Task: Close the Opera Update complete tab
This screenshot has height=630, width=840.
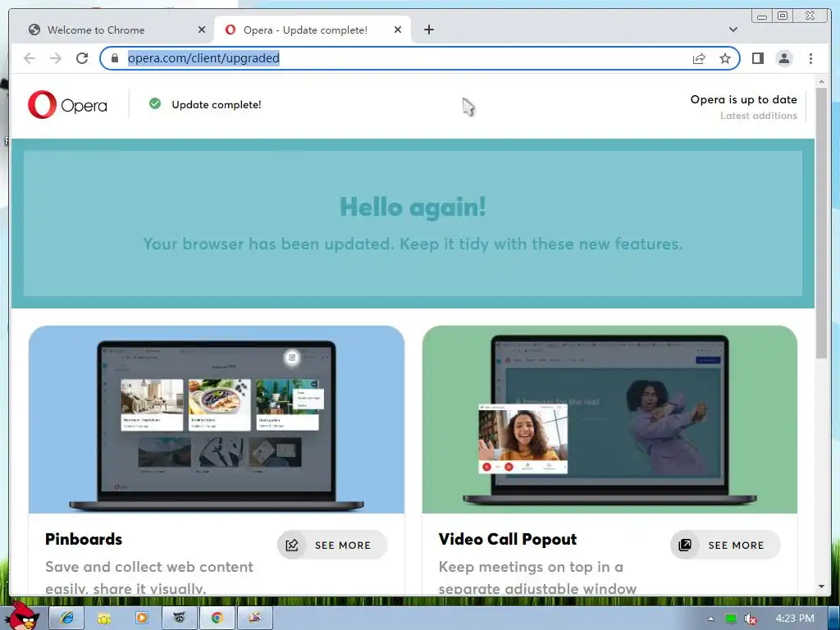Action: [398, 30]
